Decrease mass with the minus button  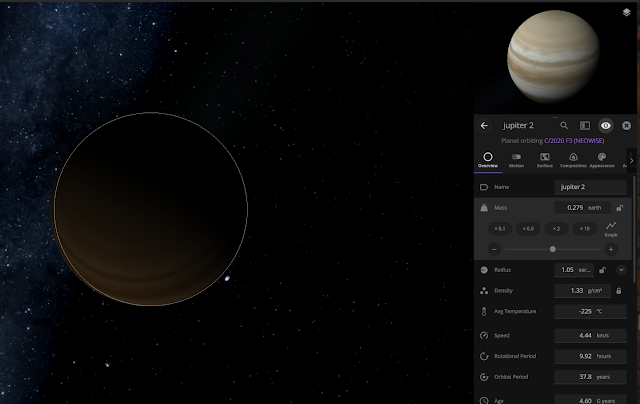point(494,249)
